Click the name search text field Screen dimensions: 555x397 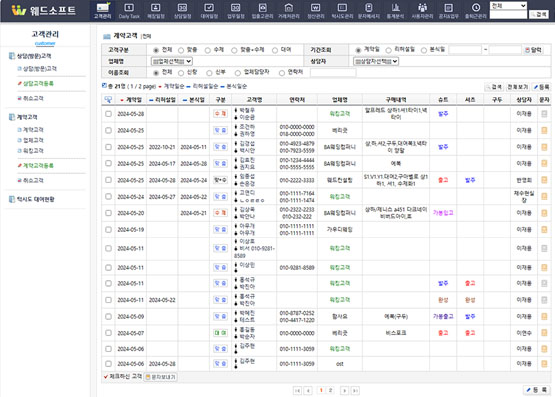(333, 73)
